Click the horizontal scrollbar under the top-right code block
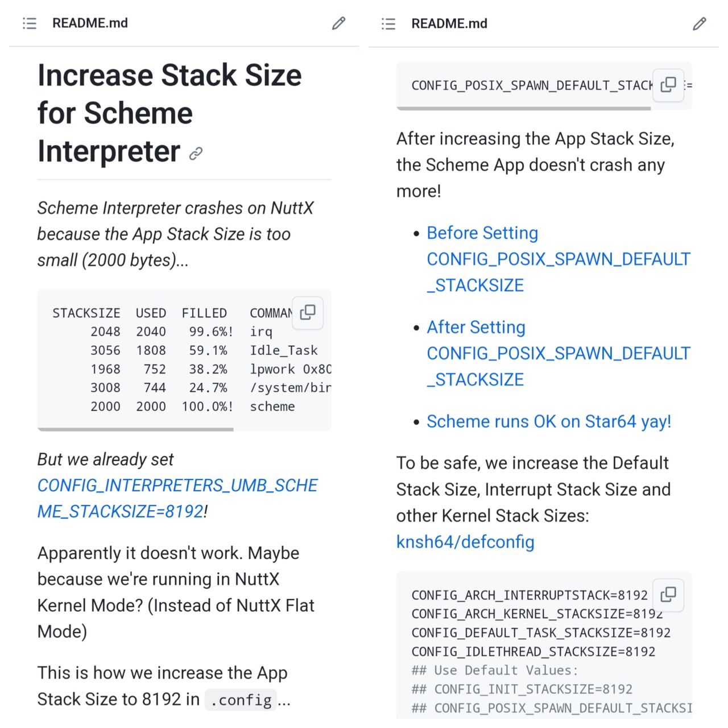728x728 pixels. pos(523,108)
